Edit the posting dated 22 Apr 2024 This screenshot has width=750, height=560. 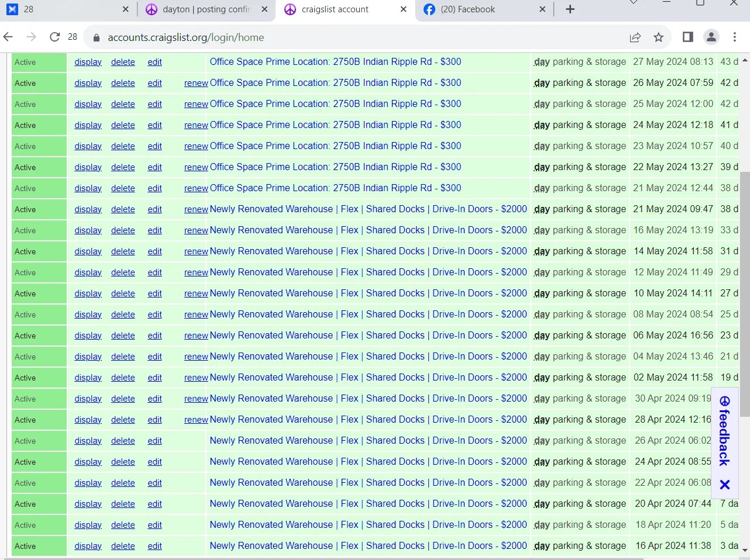click(x=154, y=483)
